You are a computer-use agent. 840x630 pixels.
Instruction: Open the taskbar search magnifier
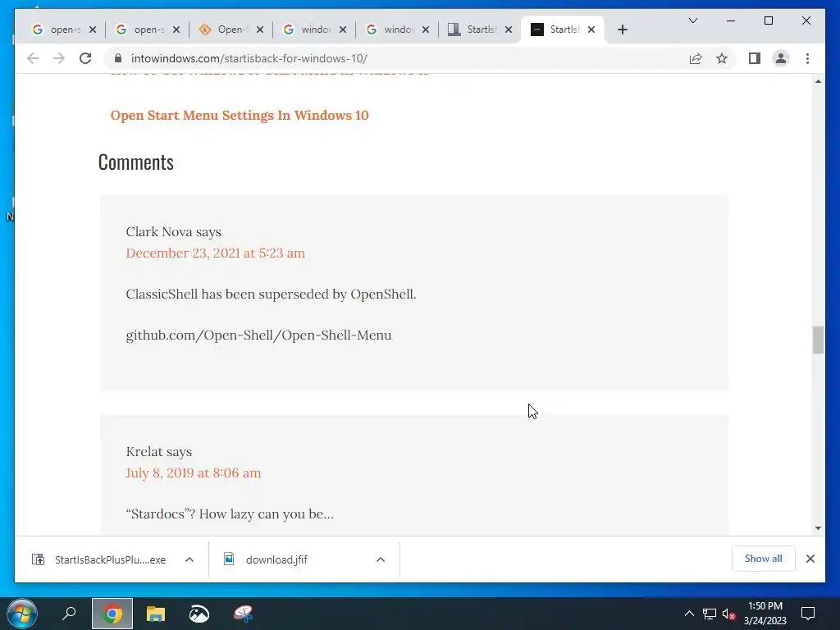click(x=69, y=614)
